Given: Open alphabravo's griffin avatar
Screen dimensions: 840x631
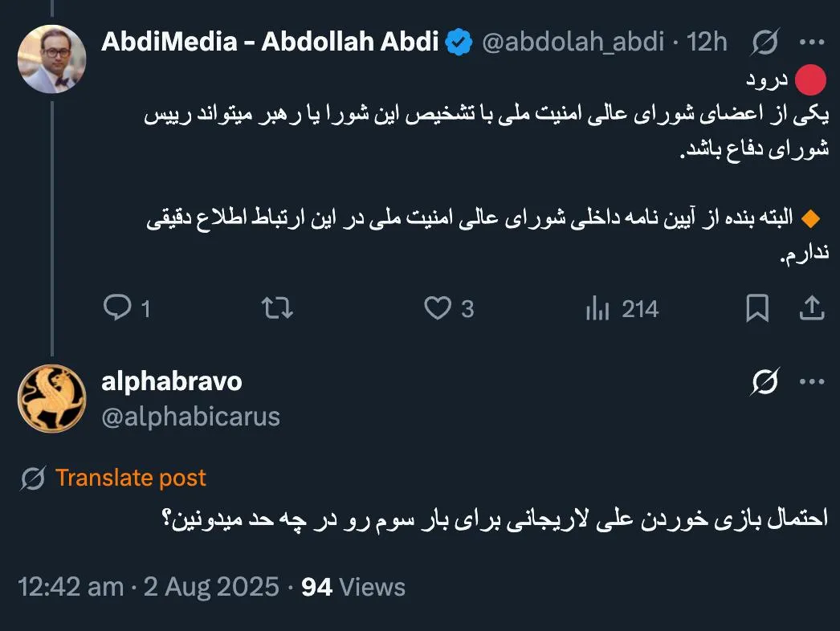Looking at the screenshot, I should 51,399.
